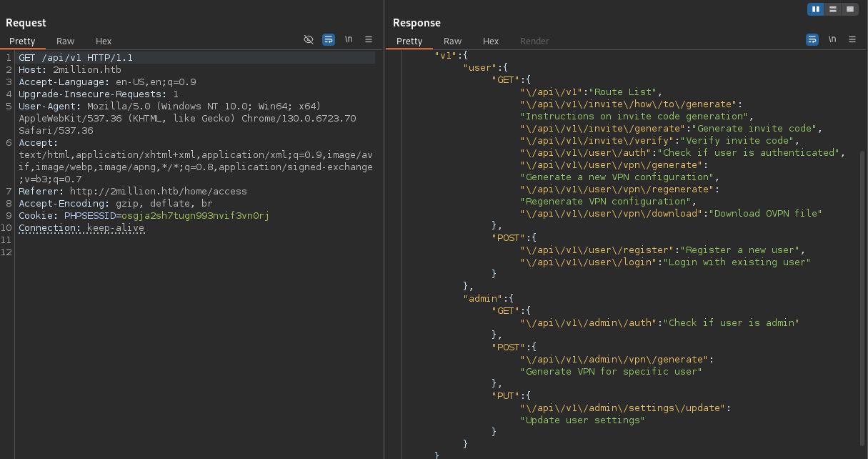The width and height of the screenshot is (868, 459).
Task: Click the admin auth route path
Action: tap(589, 322)
